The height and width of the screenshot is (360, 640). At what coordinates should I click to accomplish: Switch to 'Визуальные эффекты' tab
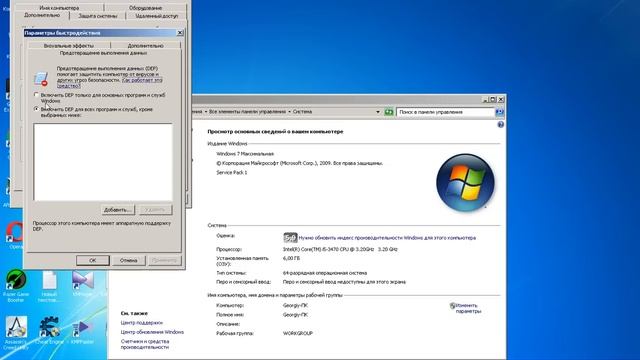(69, 46)
